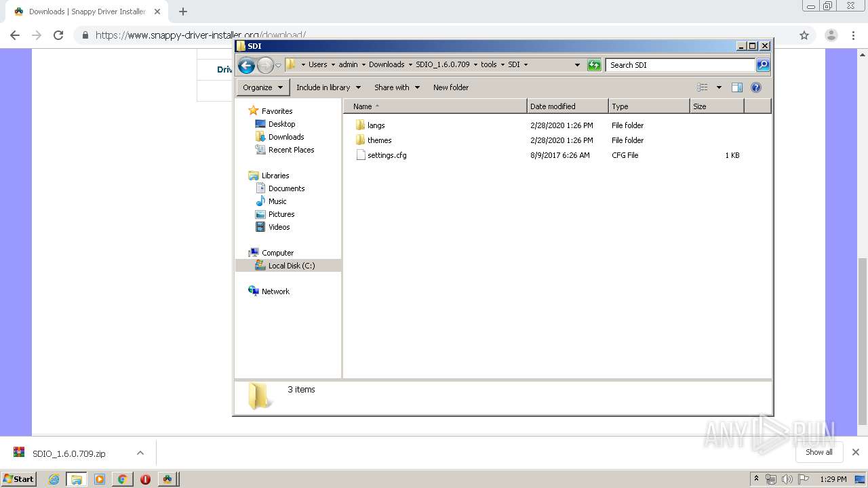Select Network in the navigation pane

click(275, 291)
